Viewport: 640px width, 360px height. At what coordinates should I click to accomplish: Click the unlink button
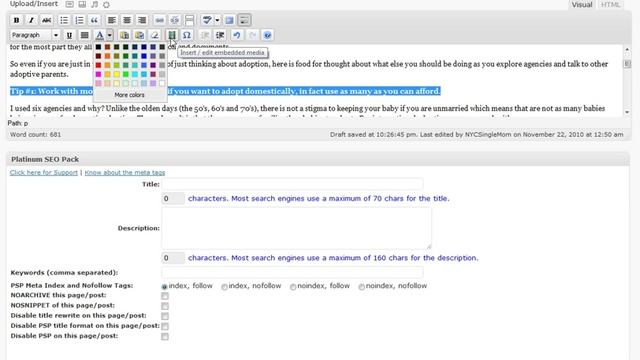pyautogui.click(x=175, y=20)
